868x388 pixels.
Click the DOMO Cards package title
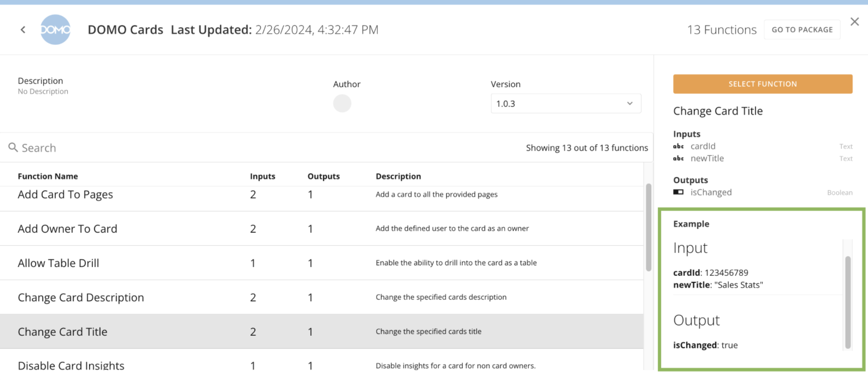click(x=125, y=30)
